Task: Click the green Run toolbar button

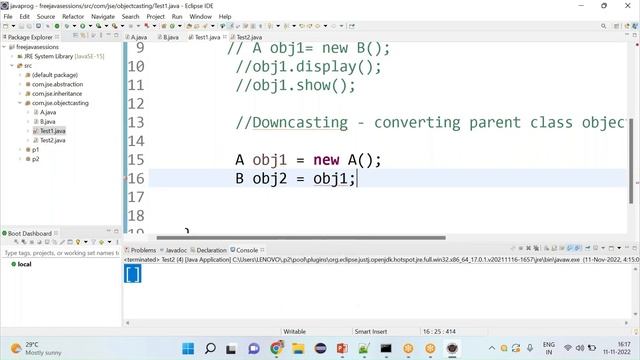Action: [x=82, y=26]
